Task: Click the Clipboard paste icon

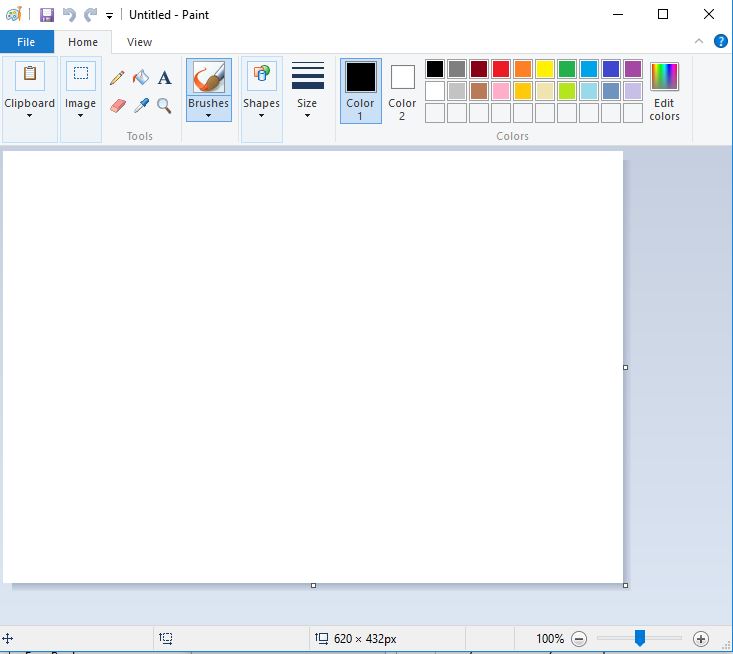Action: (x=30, y=75)
